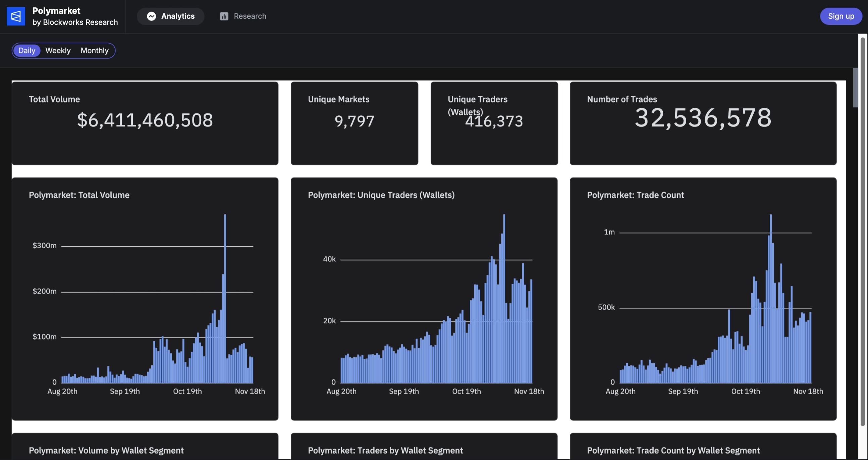Viewport: 868px width, 460px height.
Task: Click the Analytics trend icon
Action: click(151, 16)
